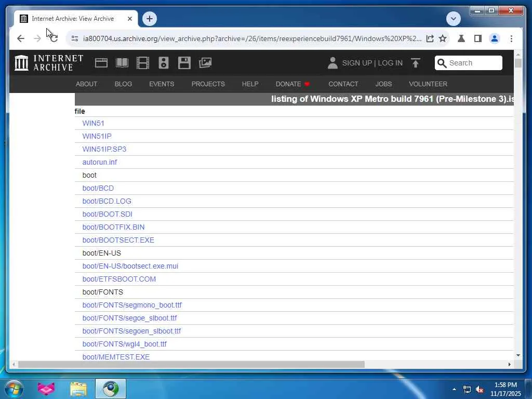This screenshot has height=399, width=532.
Task: Open the taskbar clock
Action: click(506, 389)
